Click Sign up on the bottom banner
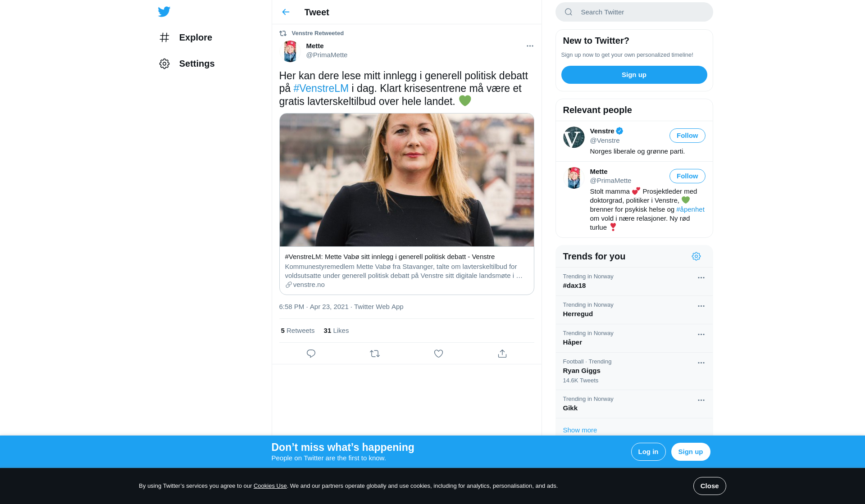 coord(690,452)
